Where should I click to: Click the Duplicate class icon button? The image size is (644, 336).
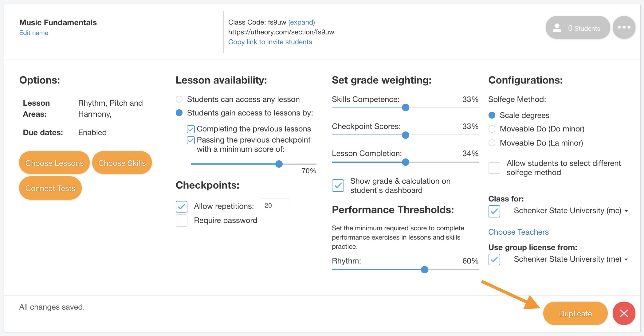click(575, 313)
